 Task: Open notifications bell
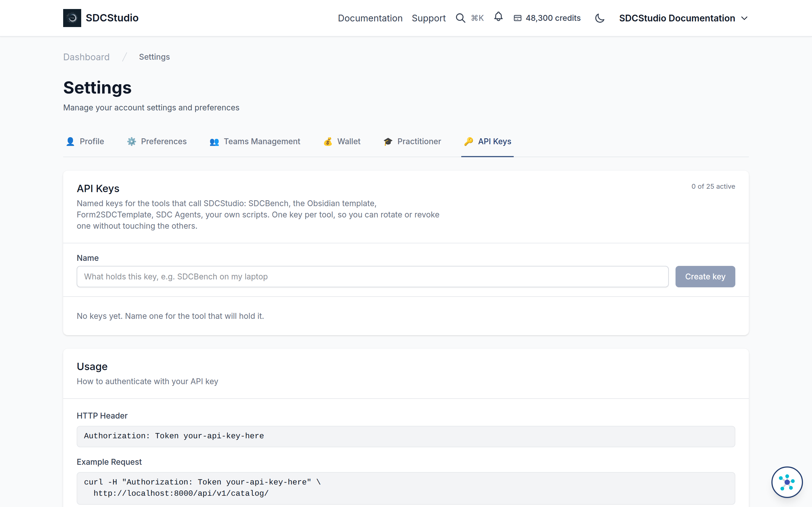click(498, 17)
